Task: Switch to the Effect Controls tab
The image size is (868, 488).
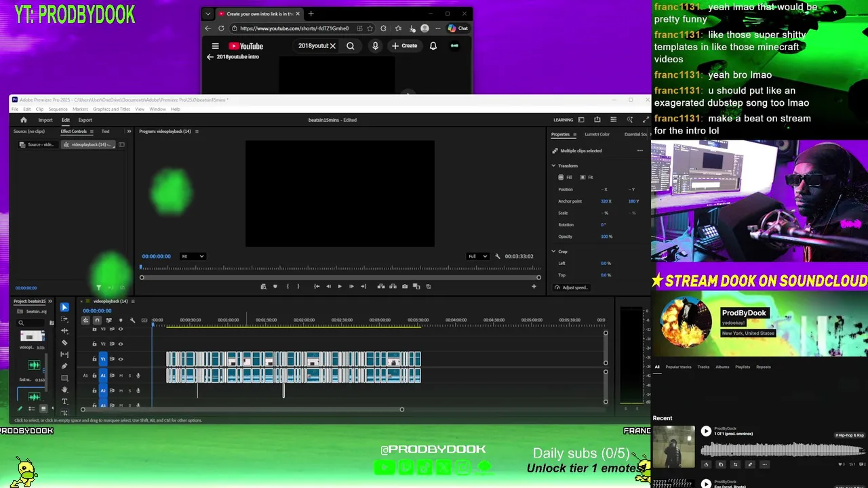Action: (74, 131)
